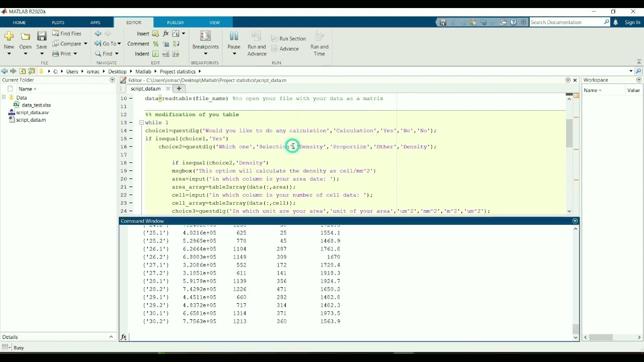Image resolution: width=644 pixels, height=362 pixels.
Task: Click Run and Time
Action: (319, 44)
